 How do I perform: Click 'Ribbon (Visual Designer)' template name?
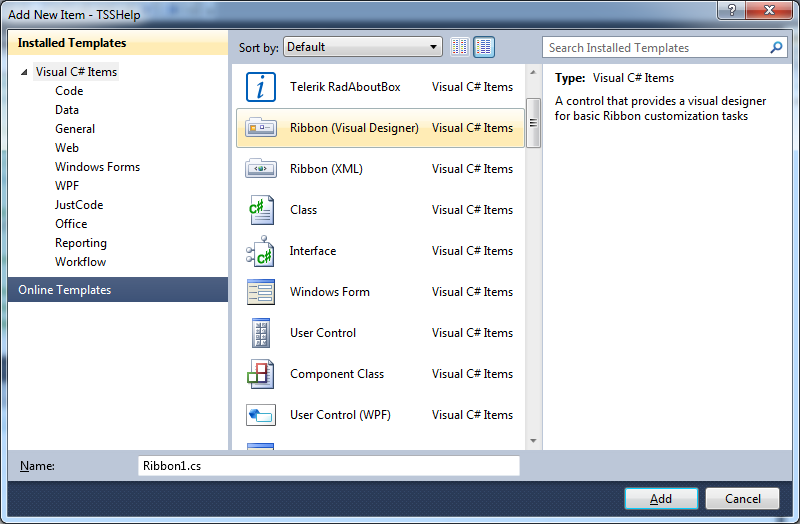click(x=354, y=128)
